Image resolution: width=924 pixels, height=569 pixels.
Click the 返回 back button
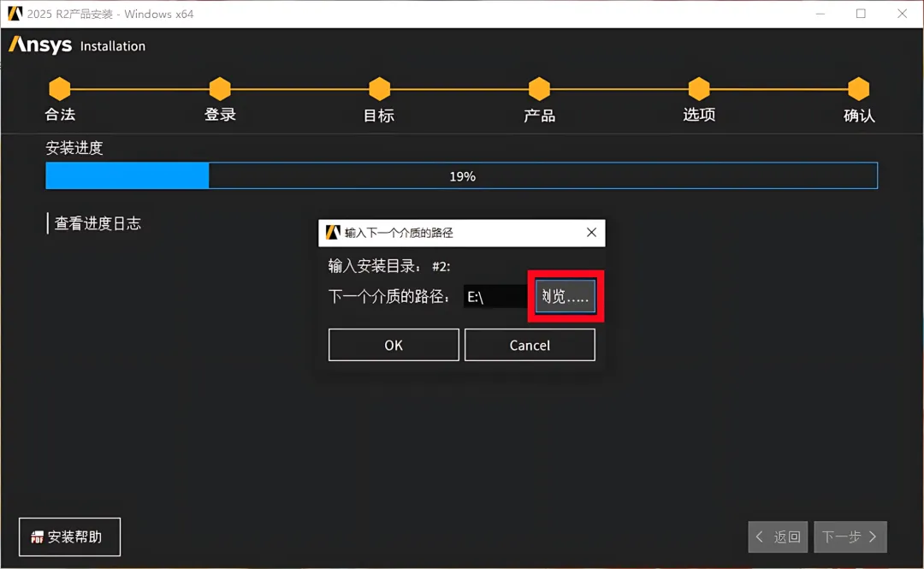click(778, 536)
